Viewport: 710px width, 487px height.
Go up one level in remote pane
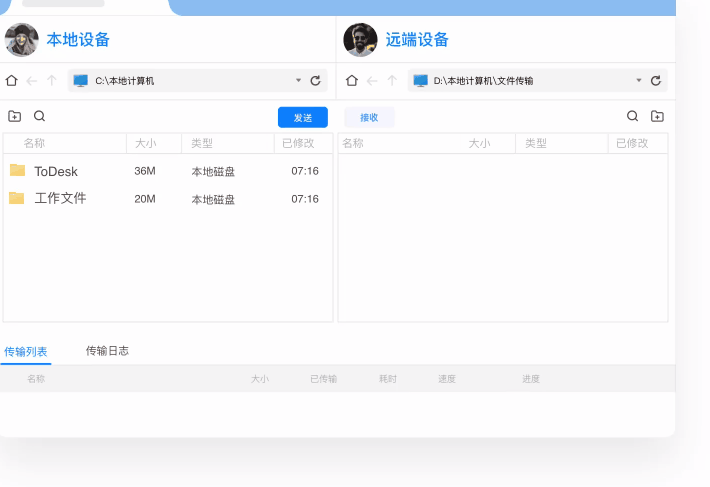tap(392, 81)
